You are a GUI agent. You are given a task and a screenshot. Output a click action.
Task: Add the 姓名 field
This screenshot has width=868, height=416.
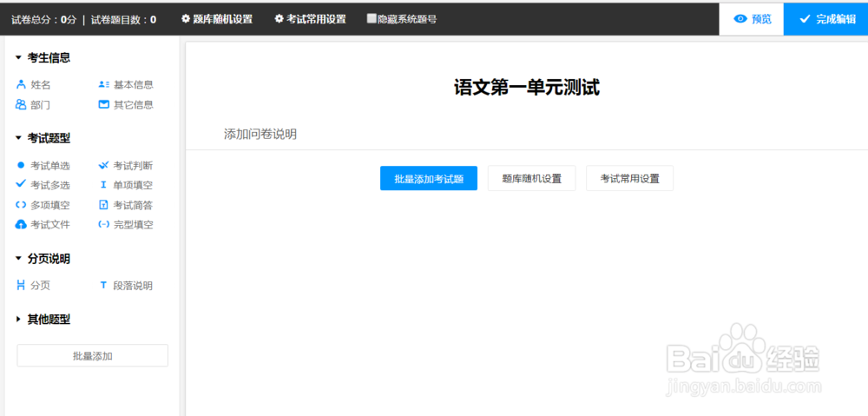pyautogui.click(x=34, y=85)
